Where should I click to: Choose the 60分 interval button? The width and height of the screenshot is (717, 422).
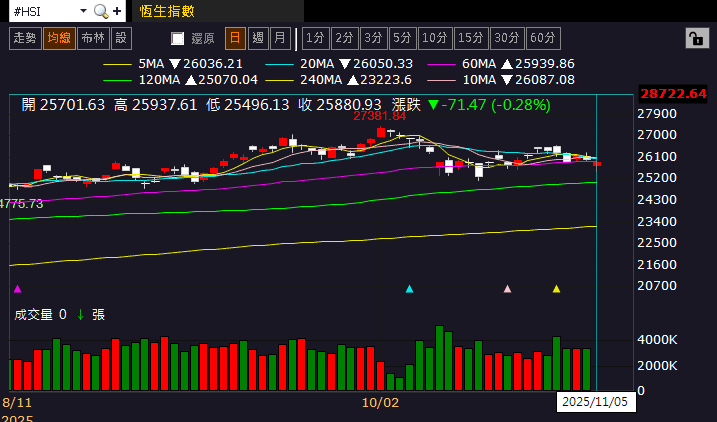point(542,38)
